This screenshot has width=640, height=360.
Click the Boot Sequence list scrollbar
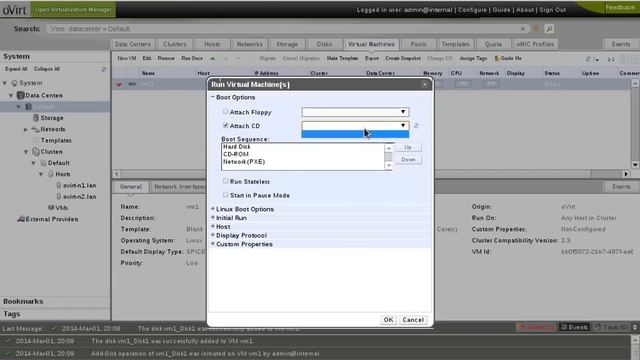[x=389, y=157]
